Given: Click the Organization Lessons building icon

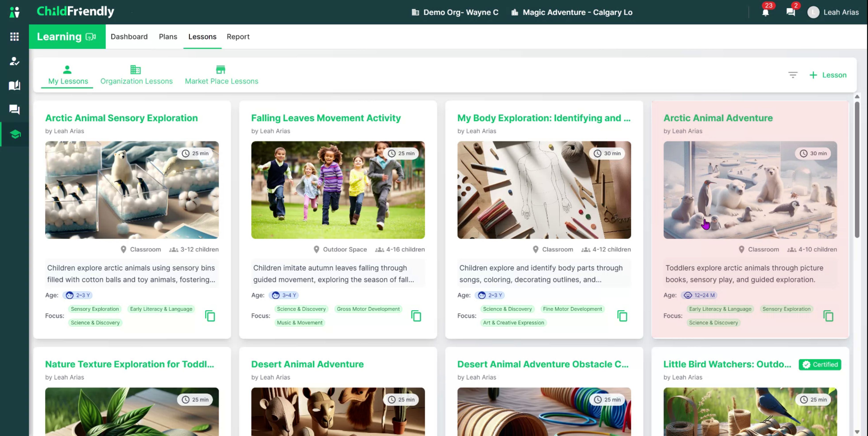Looking at the screenshot, I should 136,70.
